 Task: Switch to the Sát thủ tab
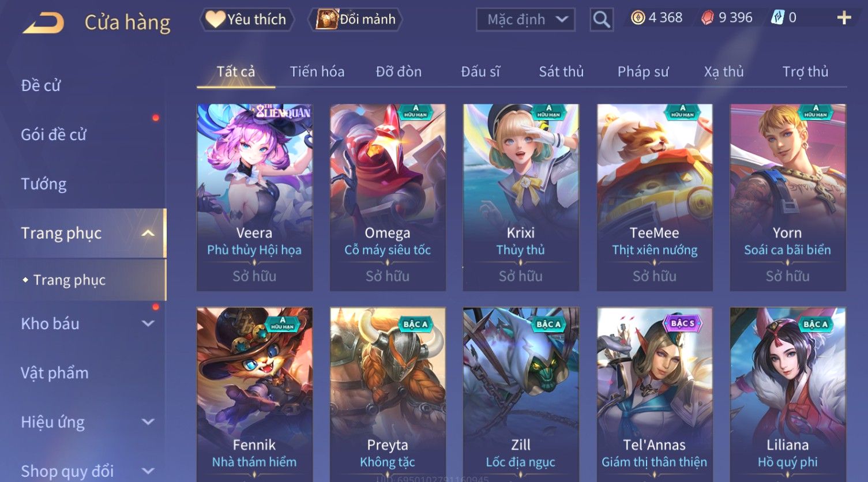pyautogui.click(x=561, y=71)
